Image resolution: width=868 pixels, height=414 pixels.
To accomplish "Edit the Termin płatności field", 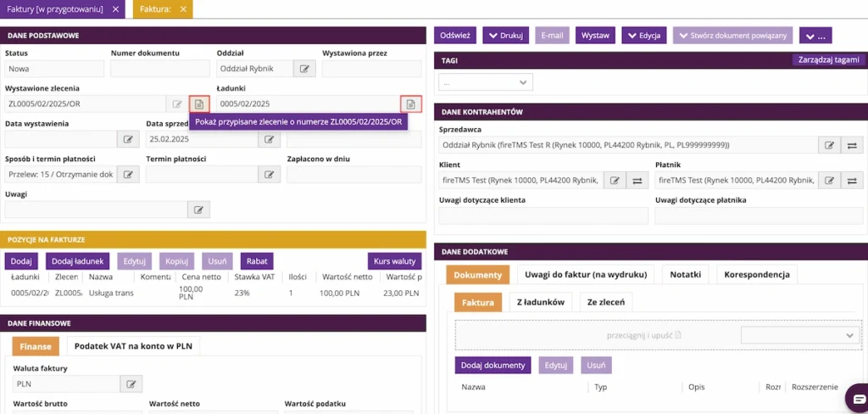I will tap(269, 175).
